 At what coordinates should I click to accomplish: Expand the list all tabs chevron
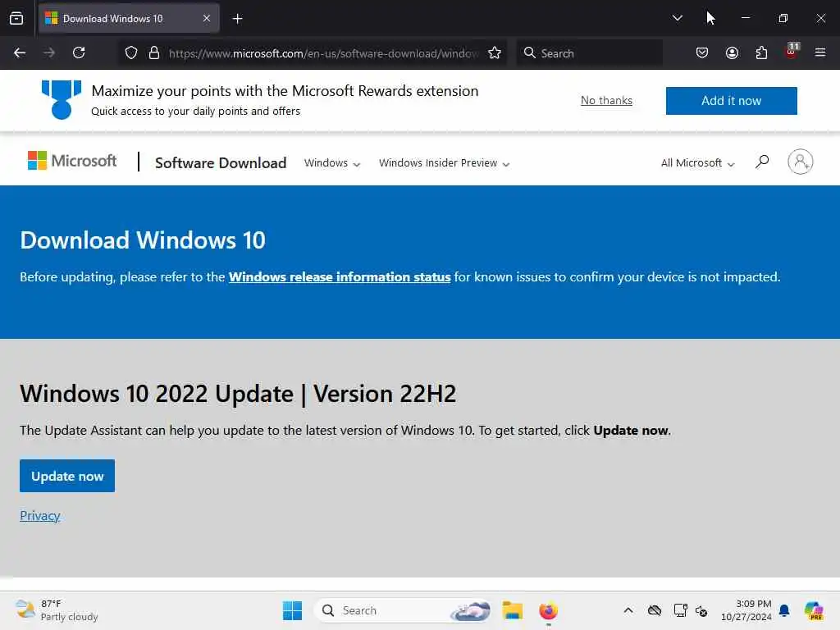coord(677,18)
